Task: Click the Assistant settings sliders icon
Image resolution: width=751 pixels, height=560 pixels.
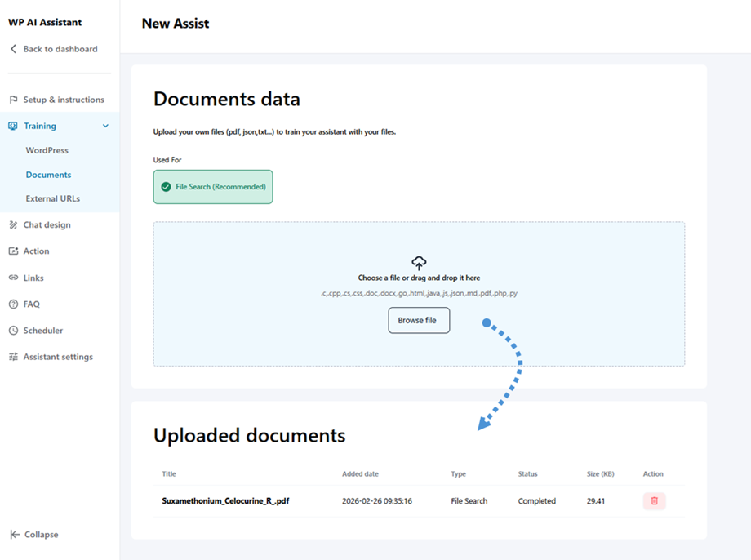Action: coord(13,357)
